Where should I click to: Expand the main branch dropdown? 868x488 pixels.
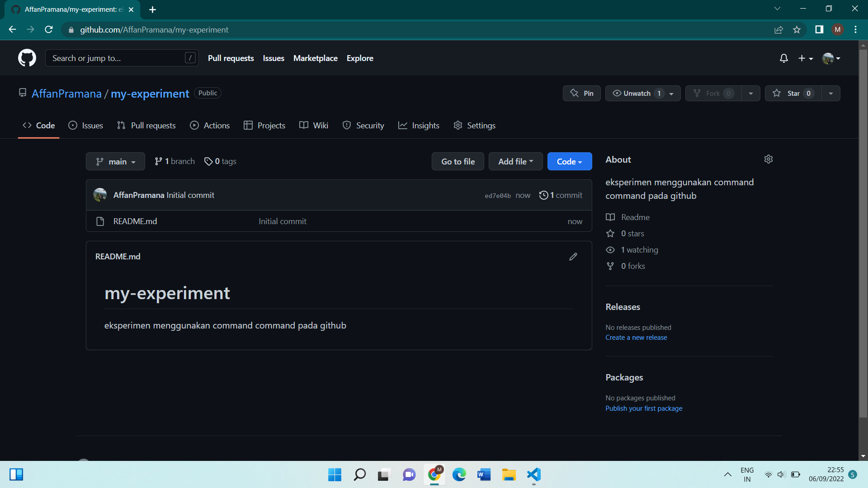pos(115,161)
